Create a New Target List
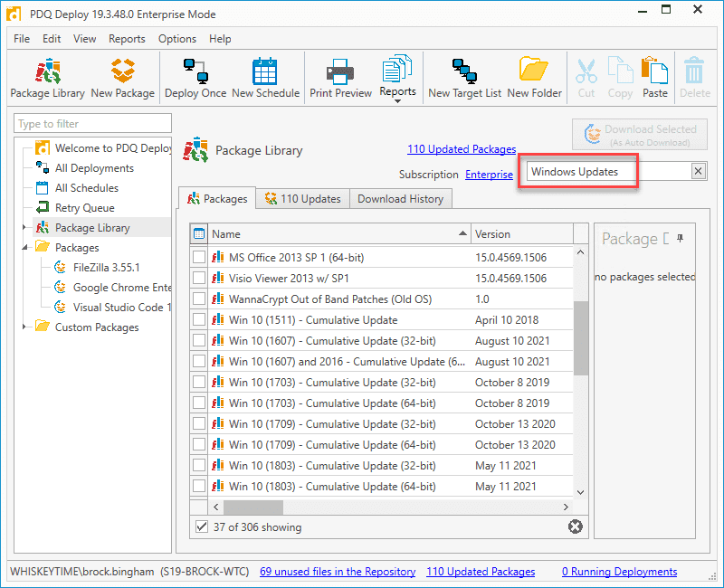Image resolution: width=724 pixels, height=588 pixels. click(x=464, y=78)
